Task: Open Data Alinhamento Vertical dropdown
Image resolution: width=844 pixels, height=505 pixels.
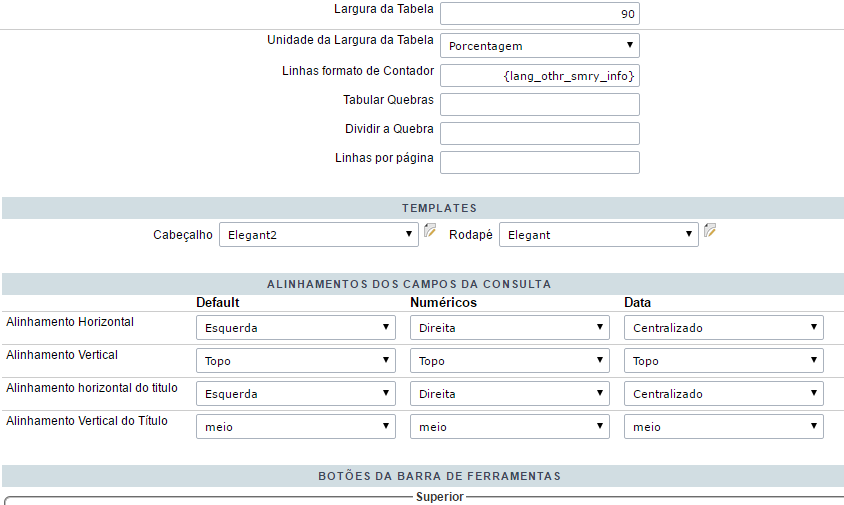Action: [x=724, y=361]
